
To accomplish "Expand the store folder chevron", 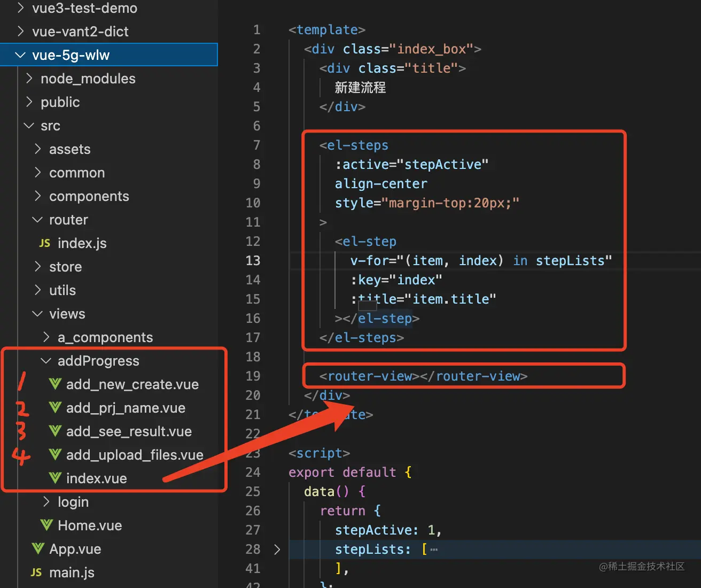I will tap(38, 267).
